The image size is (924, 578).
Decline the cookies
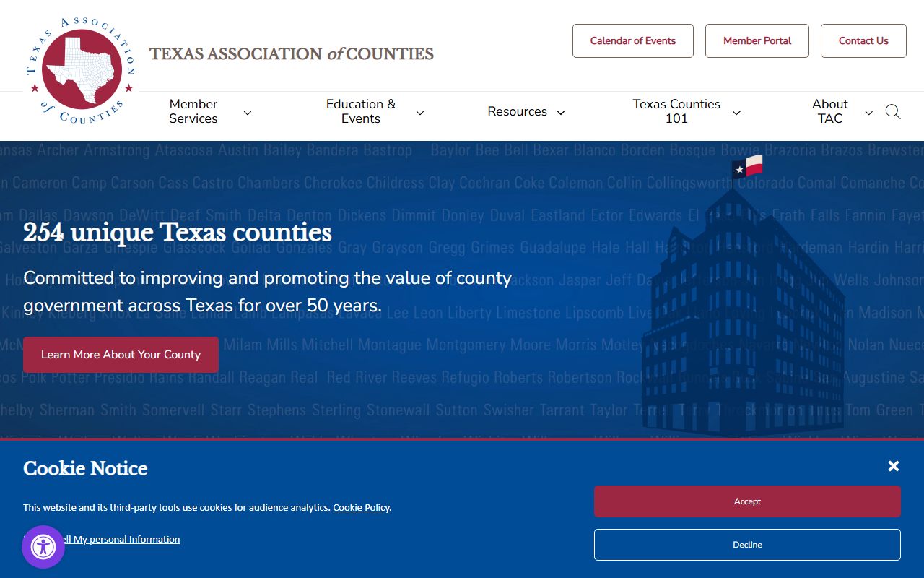tap(747, 545)
